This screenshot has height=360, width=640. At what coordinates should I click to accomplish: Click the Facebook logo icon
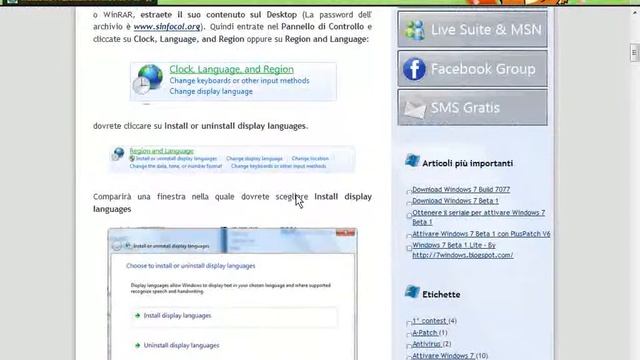414,69
